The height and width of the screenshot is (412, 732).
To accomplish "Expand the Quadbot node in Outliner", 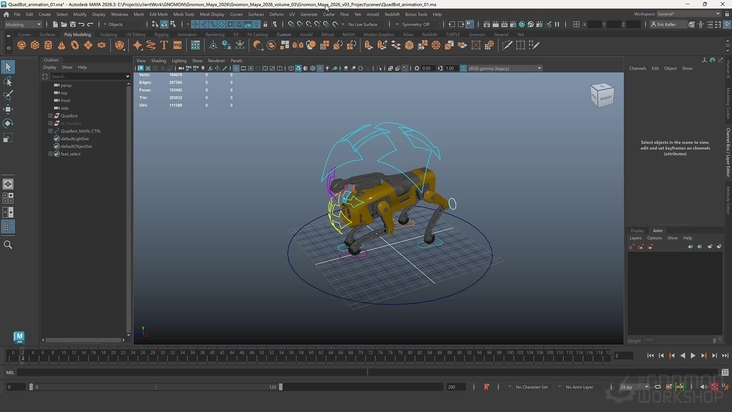I will pos(50,116).
